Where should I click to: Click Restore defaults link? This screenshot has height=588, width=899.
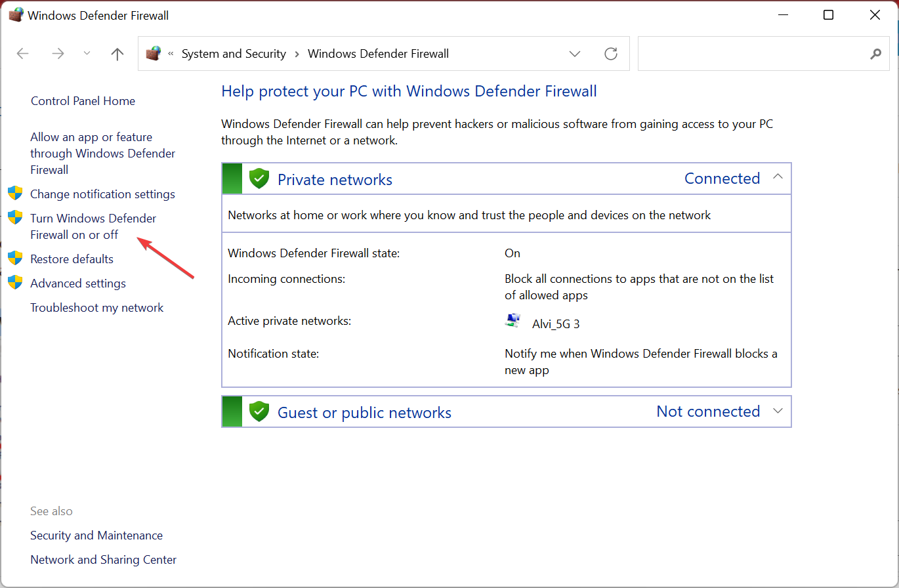[x=72, y=259]
